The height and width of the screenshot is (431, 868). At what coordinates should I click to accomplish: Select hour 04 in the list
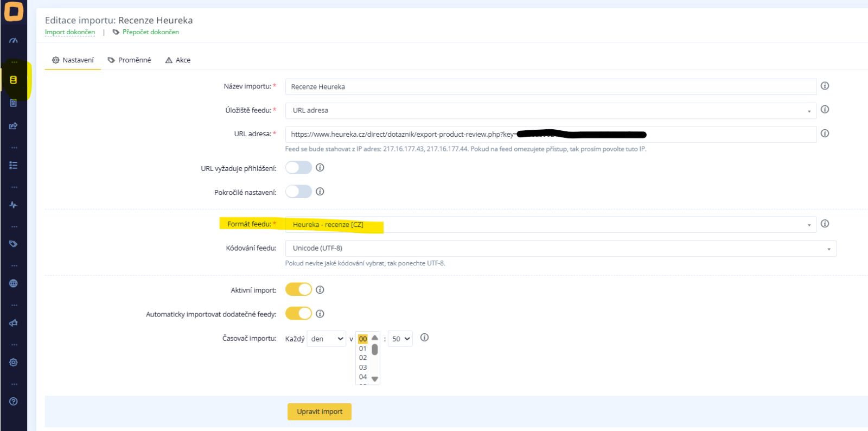363,377
